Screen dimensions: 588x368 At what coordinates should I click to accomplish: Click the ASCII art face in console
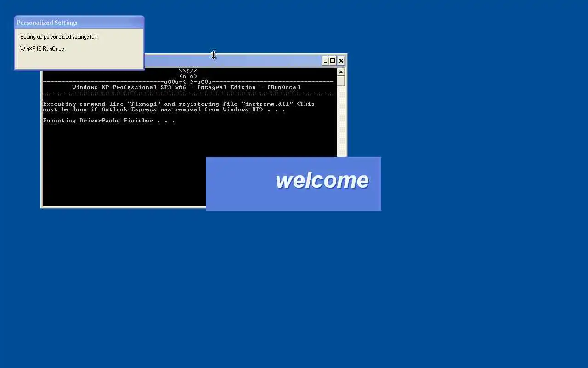[x=188, y=76]
